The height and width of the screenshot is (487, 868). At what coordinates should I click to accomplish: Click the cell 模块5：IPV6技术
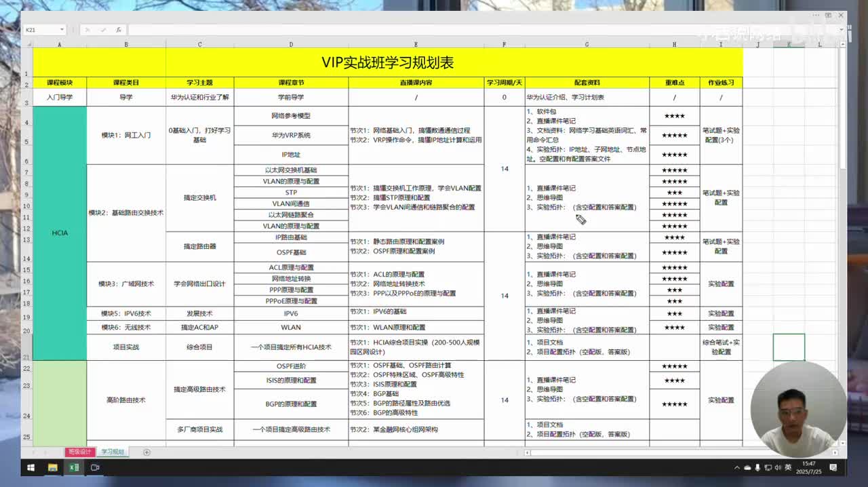126,314
